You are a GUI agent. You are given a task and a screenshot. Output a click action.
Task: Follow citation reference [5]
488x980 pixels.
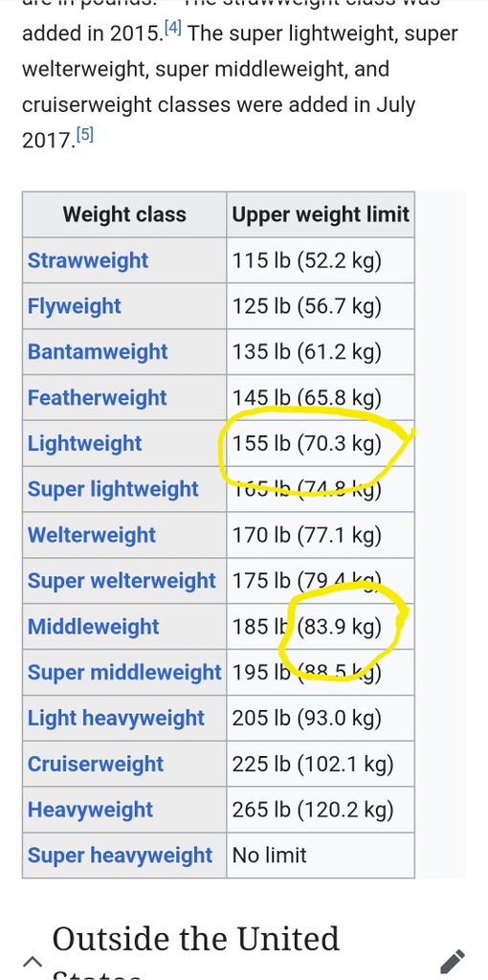[x=84, y=135]
